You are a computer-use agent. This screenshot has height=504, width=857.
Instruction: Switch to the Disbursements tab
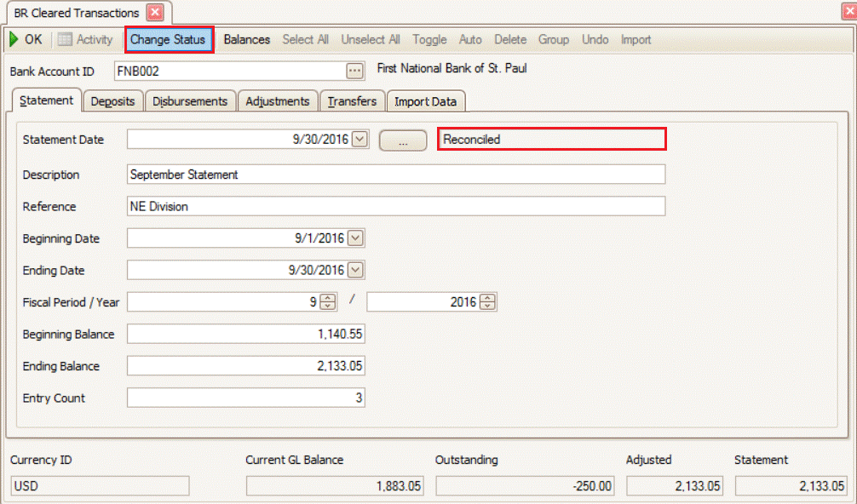190,101
